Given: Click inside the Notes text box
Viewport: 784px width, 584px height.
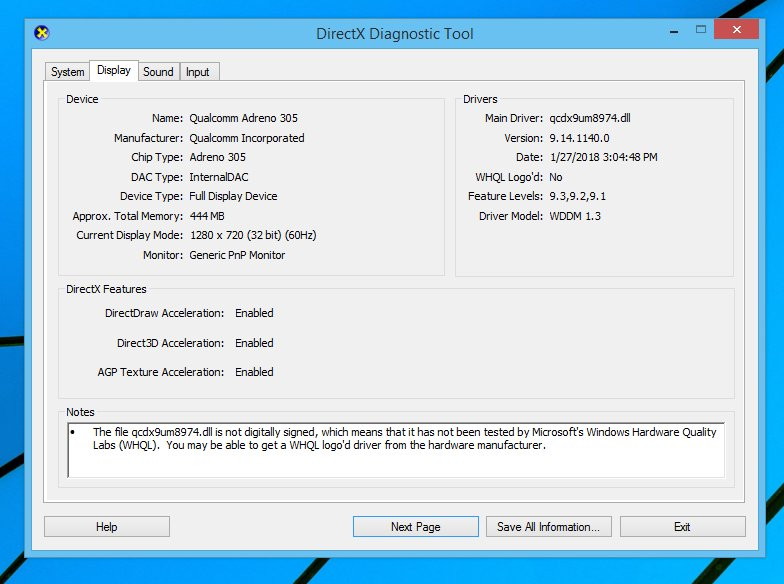Looking at the screenshot, I should pos(396,450).
